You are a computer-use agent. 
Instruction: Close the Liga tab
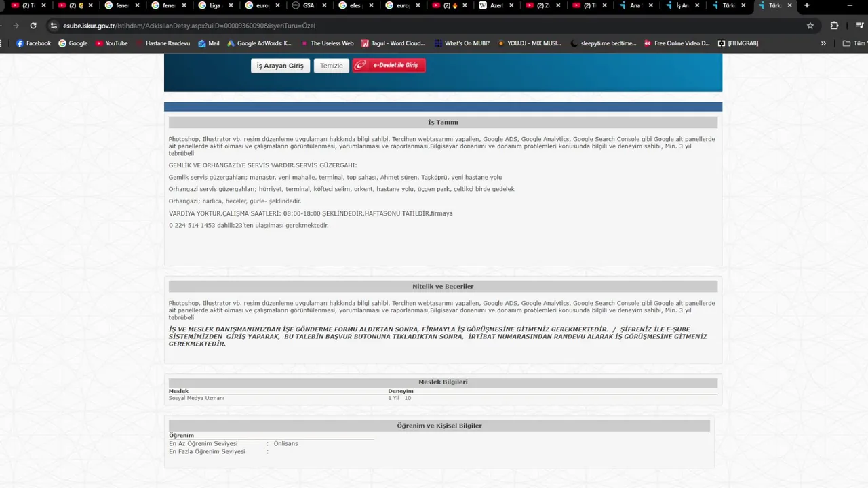(x=231, y=5)
